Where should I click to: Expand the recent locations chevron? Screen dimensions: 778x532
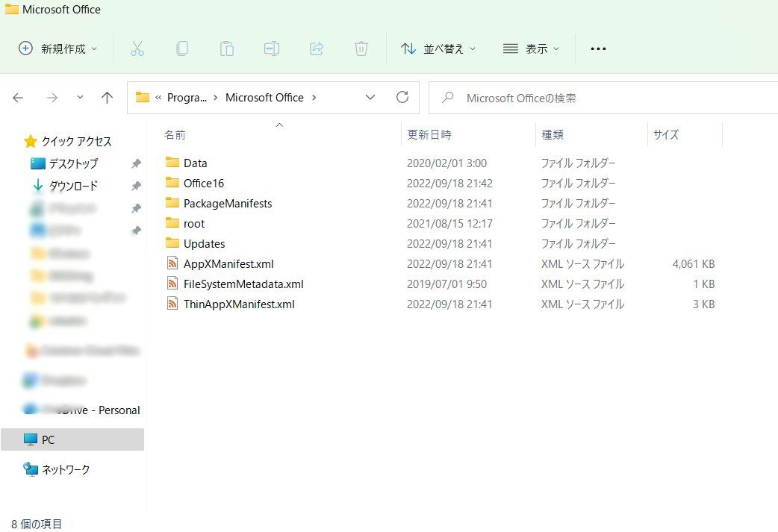pos(80,97)
